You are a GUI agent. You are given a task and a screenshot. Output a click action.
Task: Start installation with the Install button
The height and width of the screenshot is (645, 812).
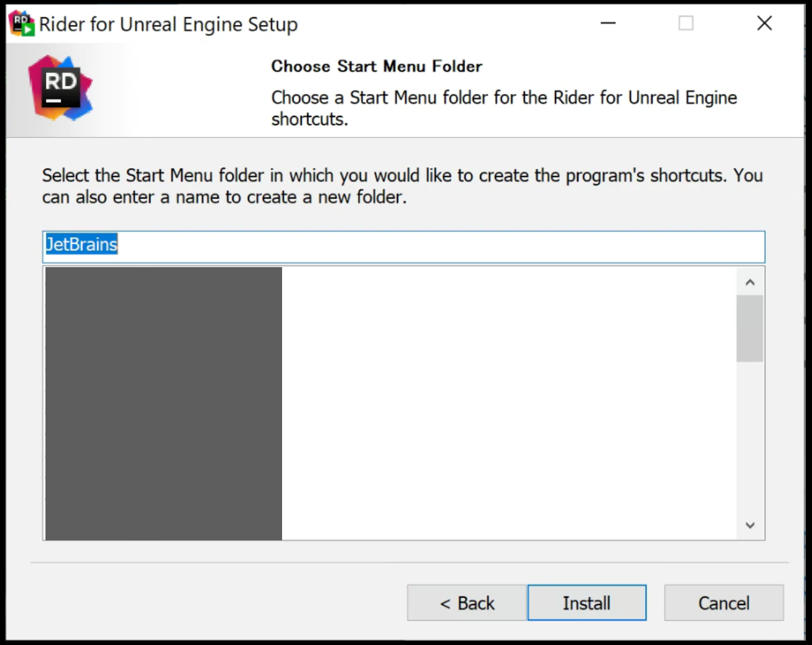(587, 603)
